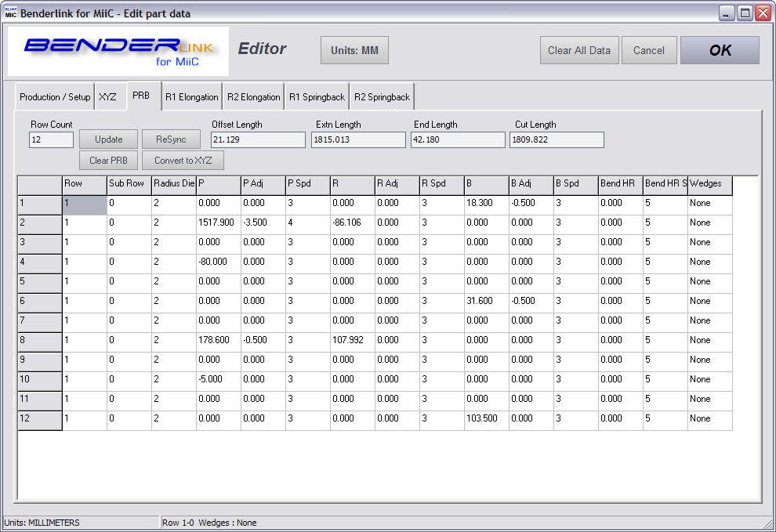Click the Wedges cell in row 1
Screen dimensions: 776x532
(709, 204)
